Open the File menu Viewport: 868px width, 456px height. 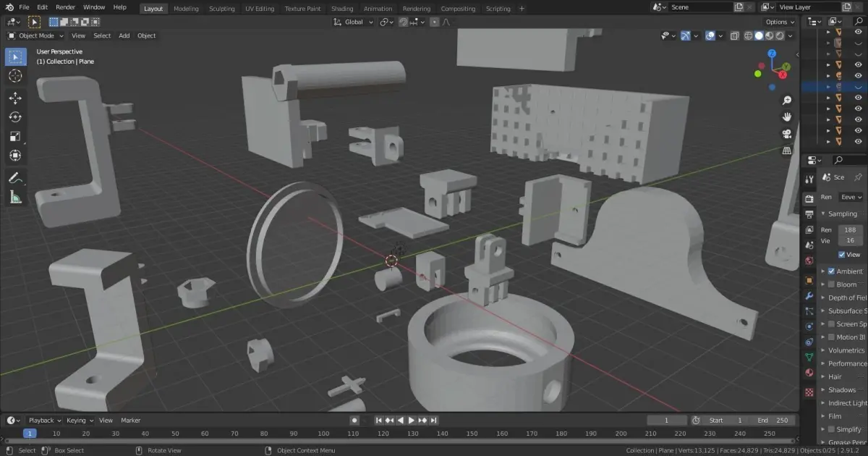pos(25,7)
